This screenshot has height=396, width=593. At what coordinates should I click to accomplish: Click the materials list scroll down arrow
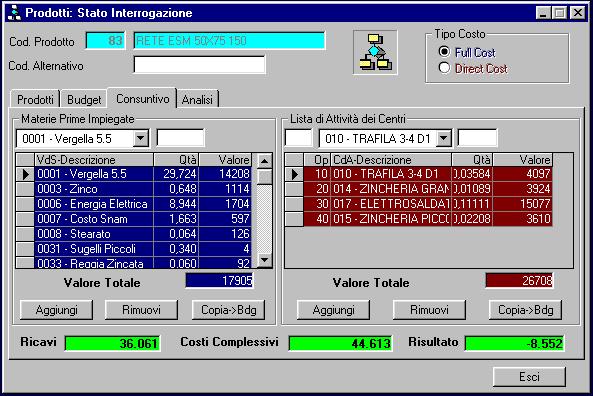tap(265, 260)
